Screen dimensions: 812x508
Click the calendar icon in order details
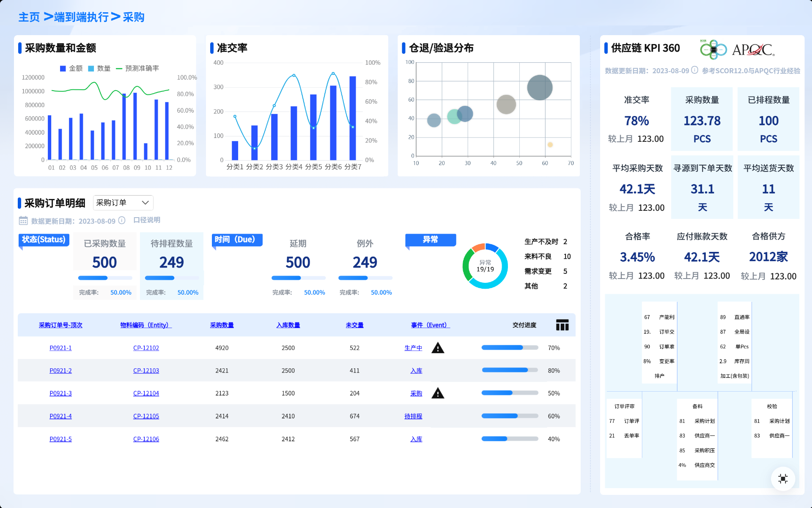point(23,221)
